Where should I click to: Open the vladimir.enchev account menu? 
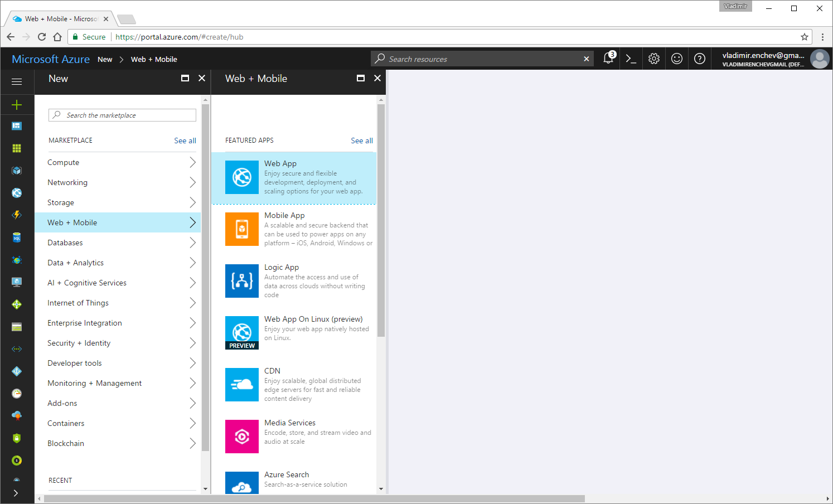coord(773,59)
